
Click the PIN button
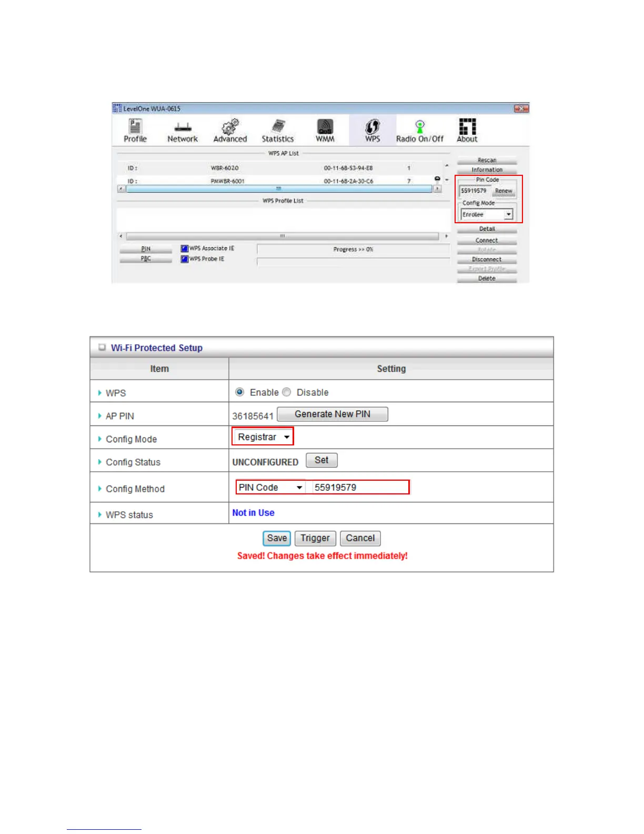[146, 249]
